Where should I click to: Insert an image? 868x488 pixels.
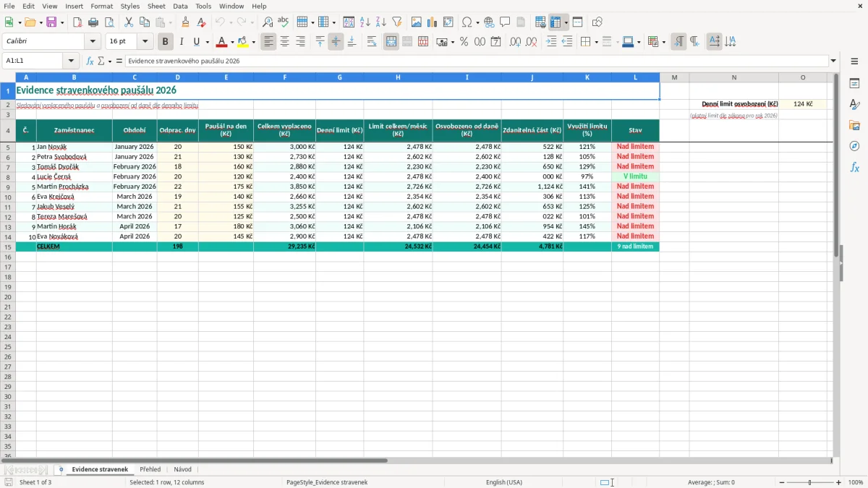click(417, 22)
